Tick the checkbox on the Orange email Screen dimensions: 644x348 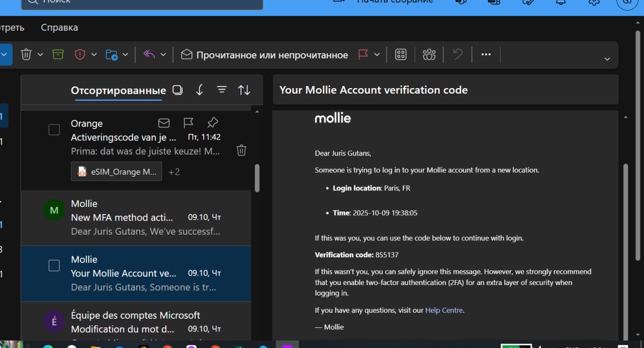(54, 130)
